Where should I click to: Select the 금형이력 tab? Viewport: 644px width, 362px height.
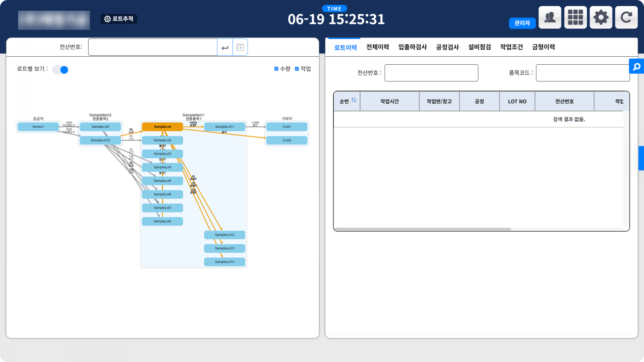click(543, 47)
